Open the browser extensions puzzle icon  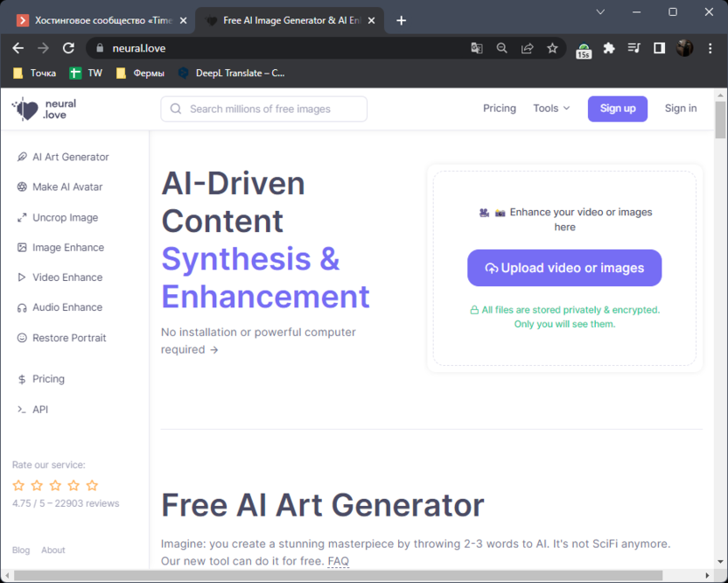coord(609,48)
